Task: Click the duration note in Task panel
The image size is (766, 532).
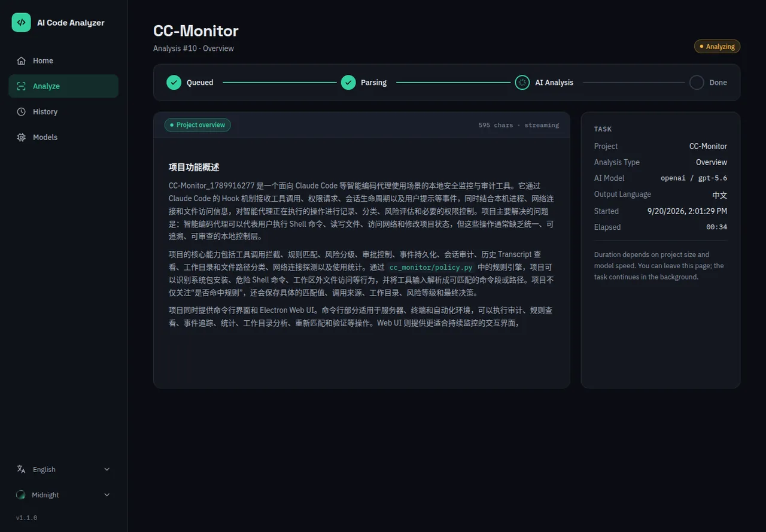Action: 659,266
